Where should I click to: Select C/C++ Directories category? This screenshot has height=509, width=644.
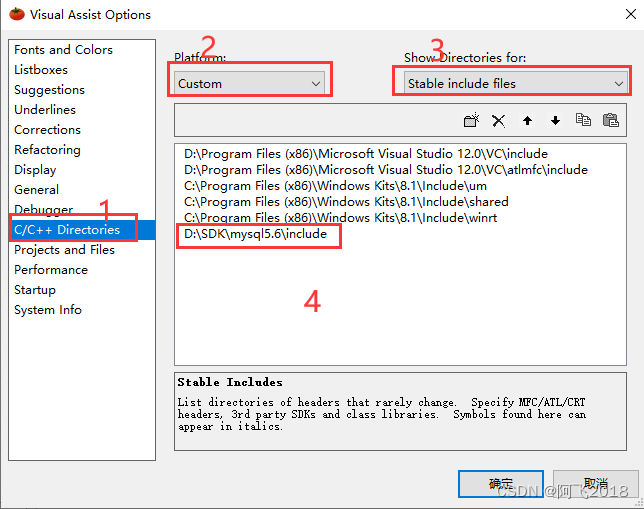82,230
